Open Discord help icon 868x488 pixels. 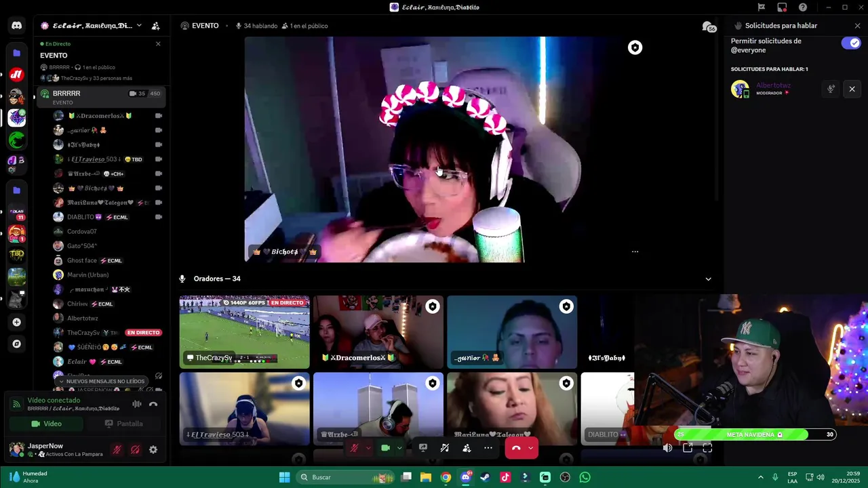pos(803,7)
